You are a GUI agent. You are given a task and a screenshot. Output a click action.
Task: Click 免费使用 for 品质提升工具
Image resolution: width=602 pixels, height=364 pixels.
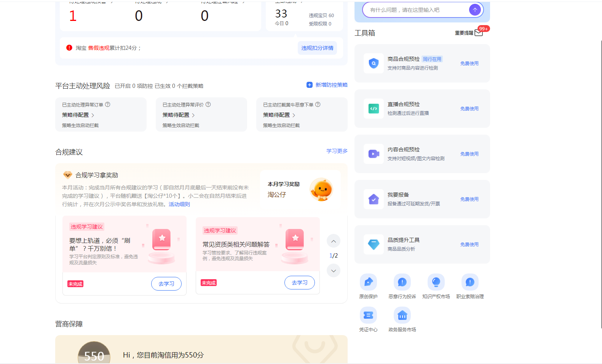pos(469,245)
